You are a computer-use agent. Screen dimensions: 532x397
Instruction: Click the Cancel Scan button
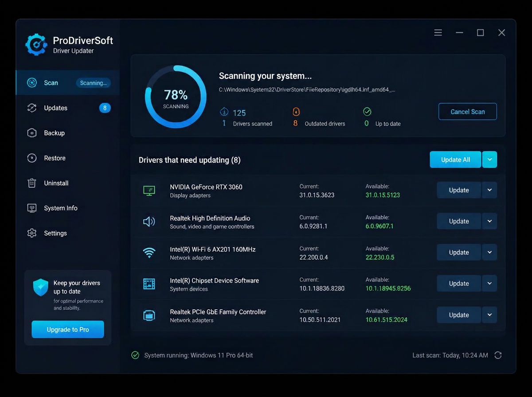(x=468, y=112)
